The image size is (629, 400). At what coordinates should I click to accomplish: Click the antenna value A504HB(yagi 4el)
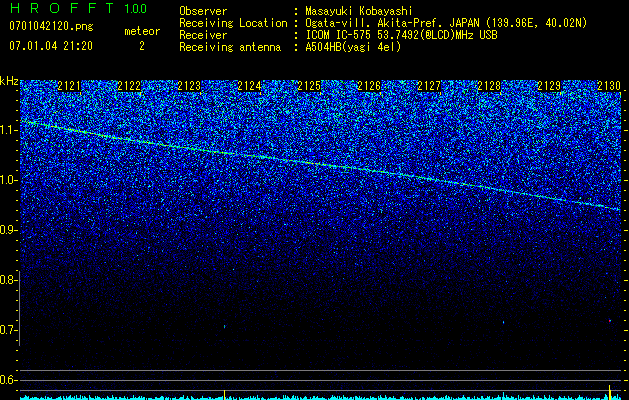(x=353, y=47)
